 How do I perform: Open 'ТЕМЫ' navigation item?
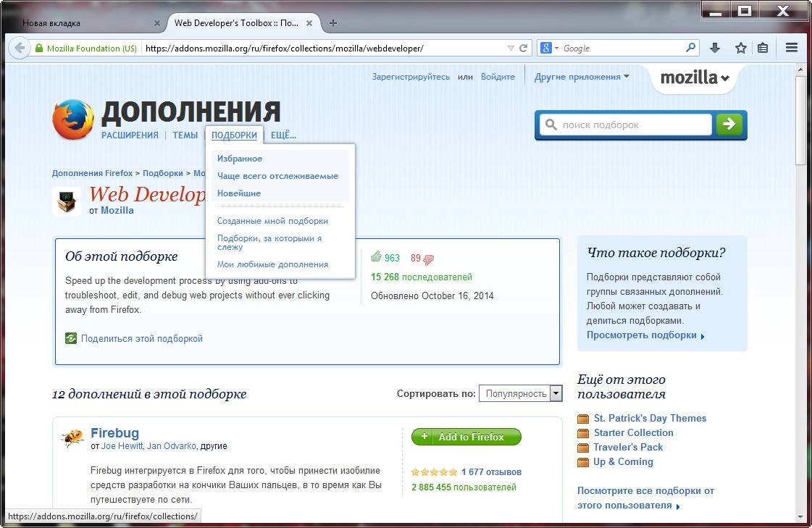(185, 135)
